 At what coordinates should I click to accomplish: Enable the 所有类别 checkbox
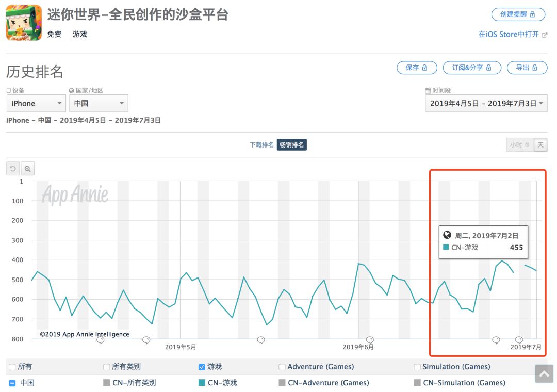pos(106,367)
